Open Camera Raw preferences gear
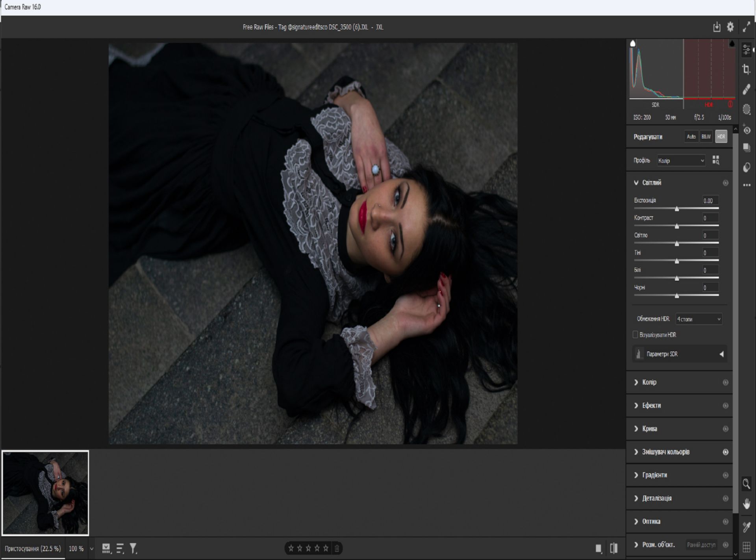756x560 pixels. [x=730, y=27]
